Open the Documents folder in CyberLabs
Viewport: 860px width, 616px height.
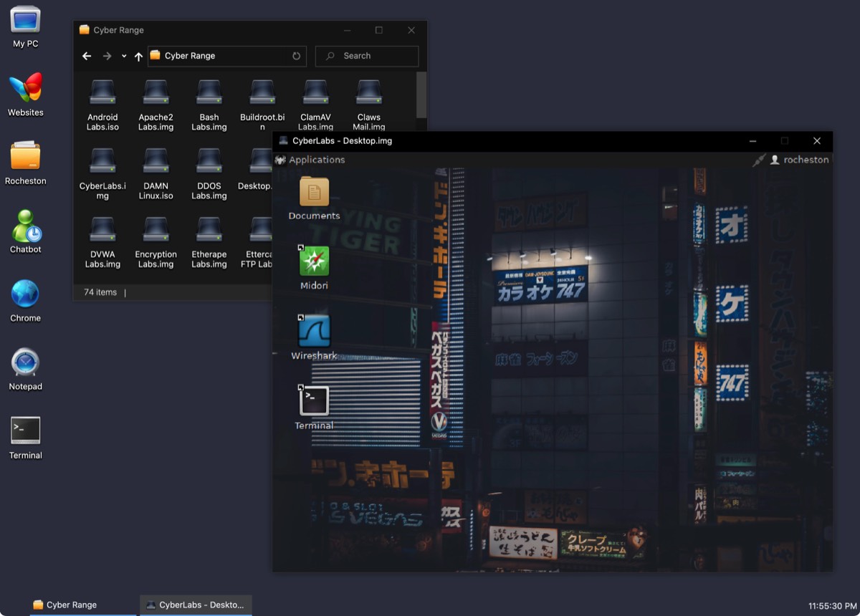click(314, 192)
